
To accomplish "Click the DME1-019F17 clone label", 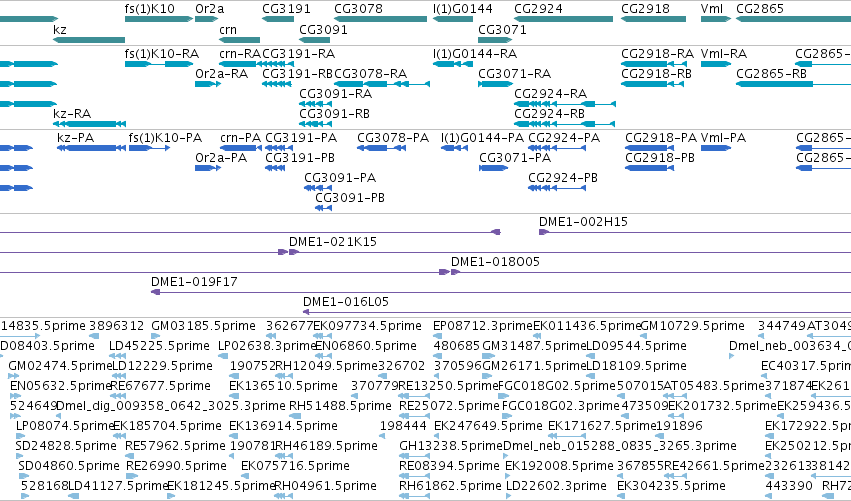I will coord(194,282).
